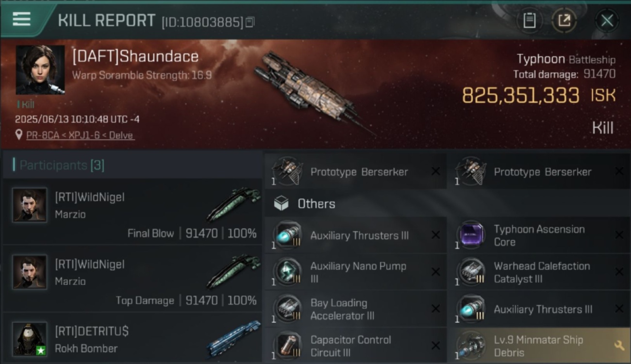Open the PR-8CA location link

[80, 135]
